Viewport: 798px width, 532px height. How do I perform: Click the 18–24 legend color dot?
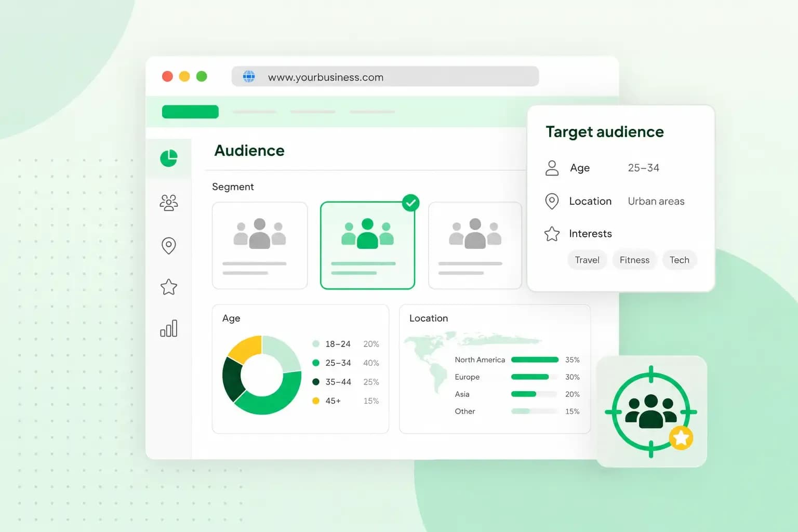point(316,344)
